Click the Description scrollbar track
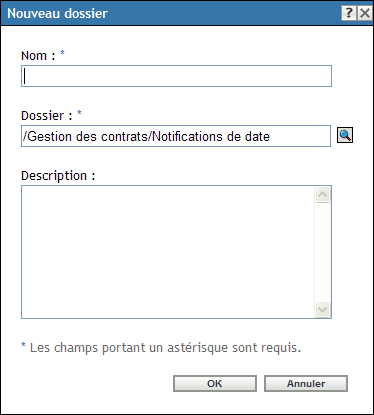Screen dimensions: 374x415 322,252
